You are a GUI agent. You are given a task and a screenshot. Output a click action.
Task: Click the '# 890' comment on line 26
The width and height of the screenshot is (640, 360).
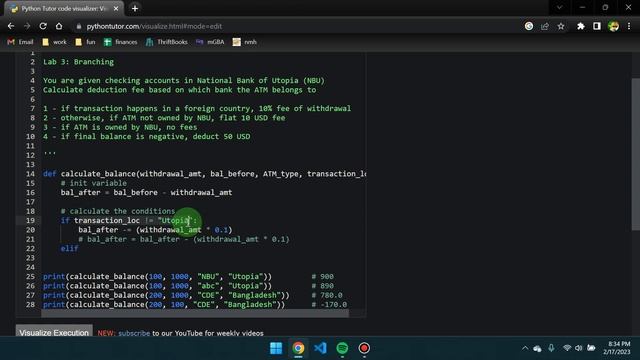pos(322,286)
